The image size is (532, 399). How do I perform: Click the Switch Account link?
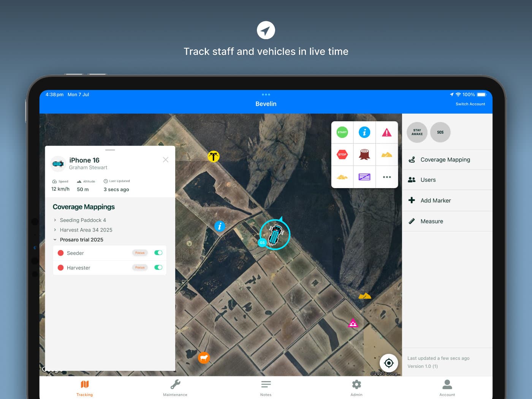coord(470,104)
